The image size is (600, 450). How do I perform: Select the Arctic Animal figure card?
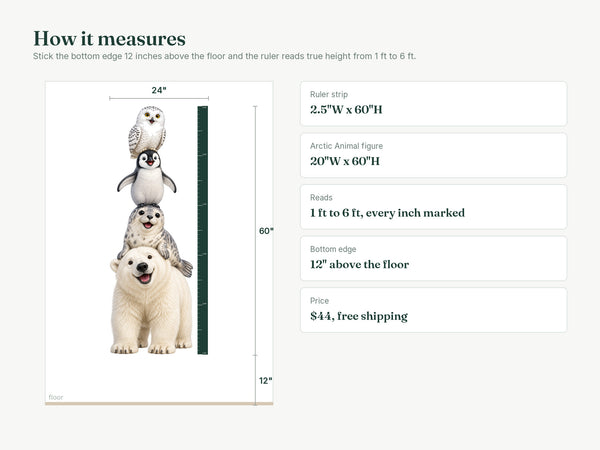[x=434, y=155]
